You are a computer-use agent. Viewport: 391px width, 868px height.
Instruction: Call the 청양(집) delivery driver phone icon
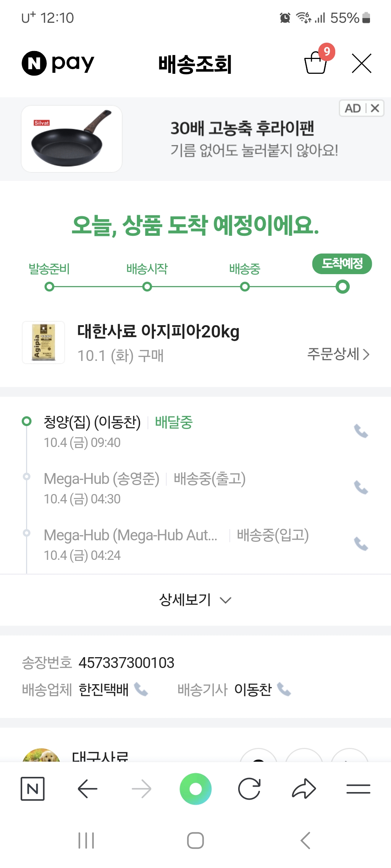tap(361, 431)
